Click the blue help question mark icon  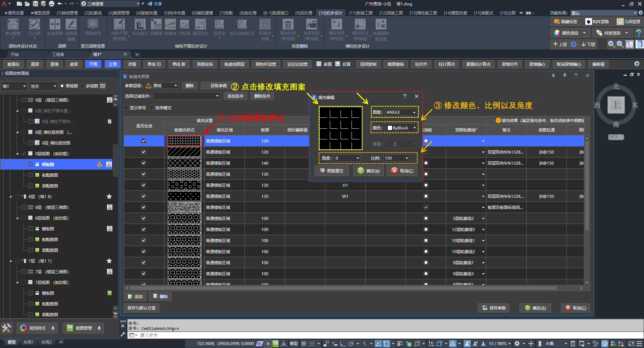[639, 33]
